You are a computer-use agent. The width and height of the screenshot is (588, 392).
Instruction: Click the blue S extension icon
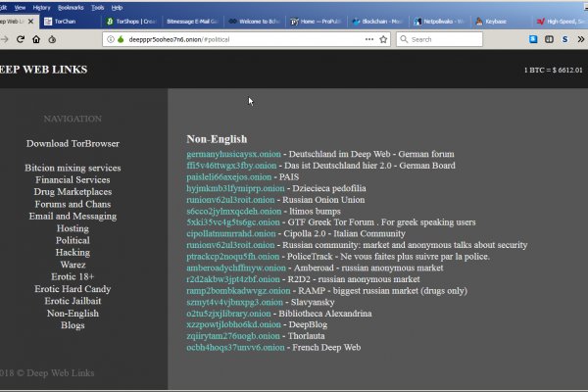click(x=565, y=39)
